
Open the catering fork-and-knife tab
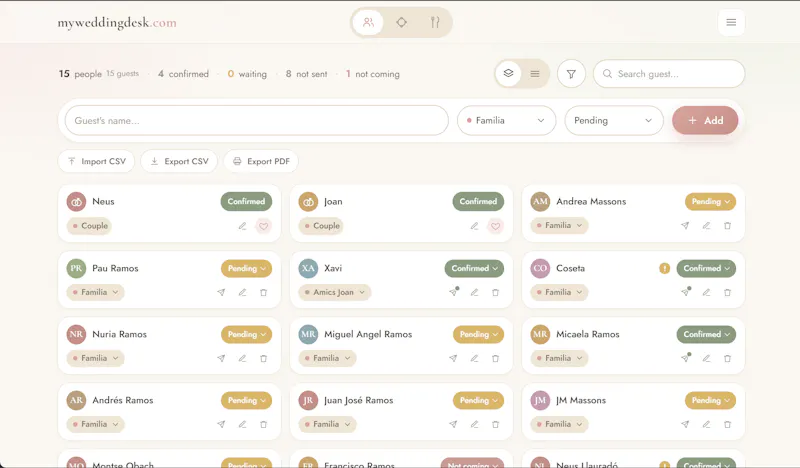[x=435, y=22]
